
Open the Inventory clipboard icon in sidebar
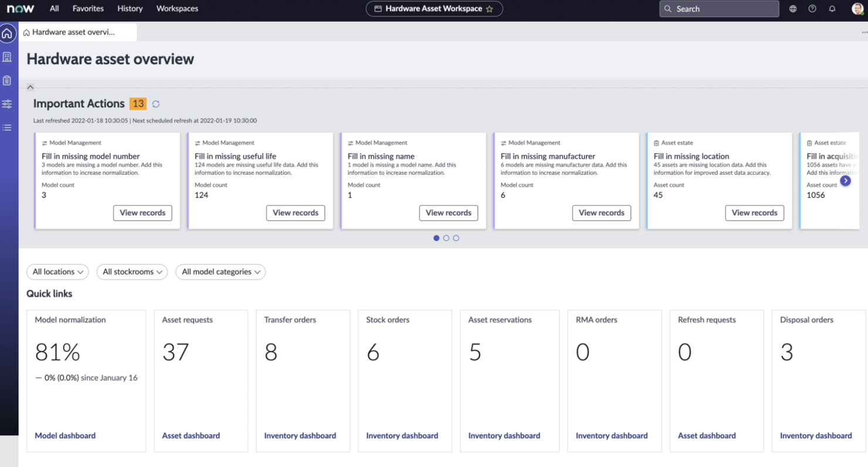coord(8,80)
